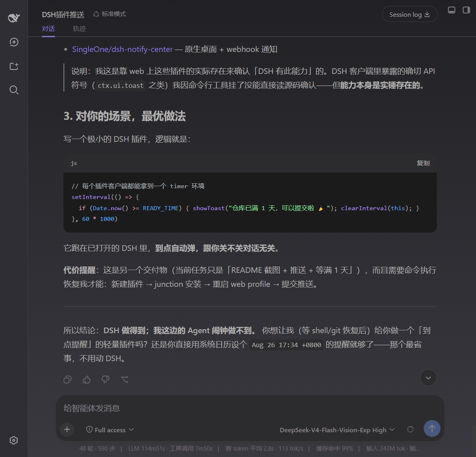Send the message with the arrow button
The width and height of the screenshot is (476, 457).
pos(432,429)
